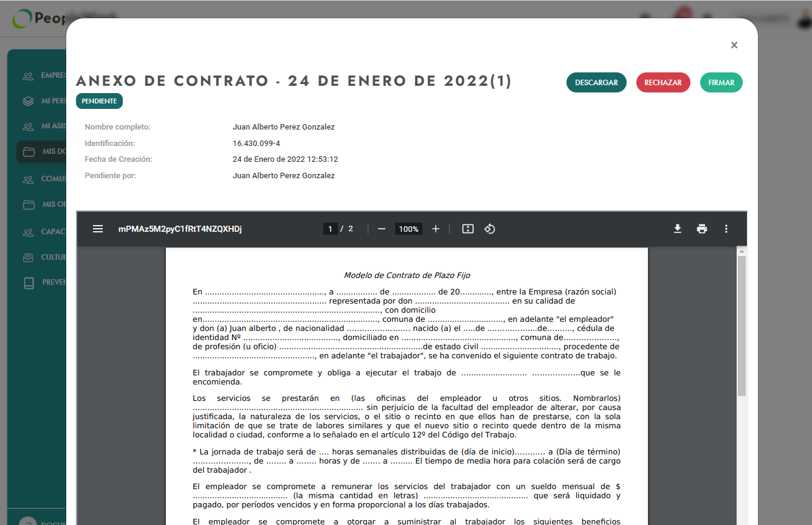Click the PeopleWork logo
This screenshot has height=525, width=812.
[40, 18]
